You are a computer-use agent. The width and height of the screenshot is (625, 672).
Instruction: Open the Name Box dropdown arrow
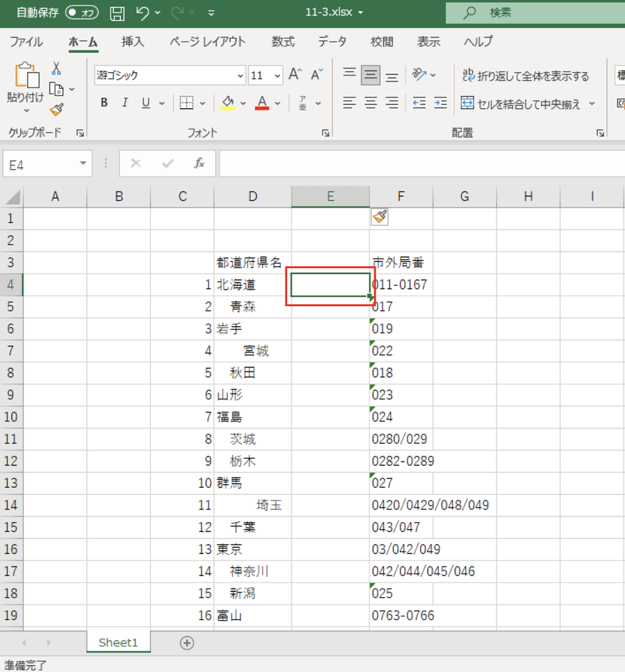point(83,163)
